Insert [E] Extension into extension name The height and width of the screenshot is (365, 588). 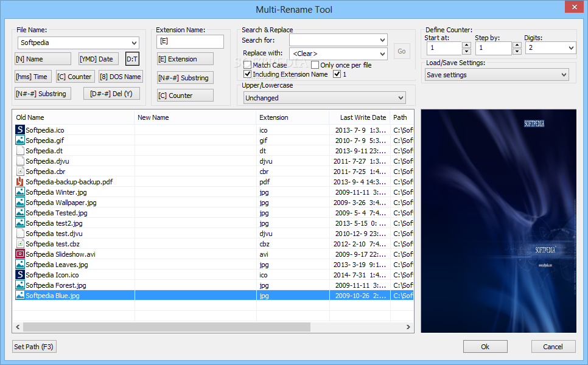tap(185, 59)
